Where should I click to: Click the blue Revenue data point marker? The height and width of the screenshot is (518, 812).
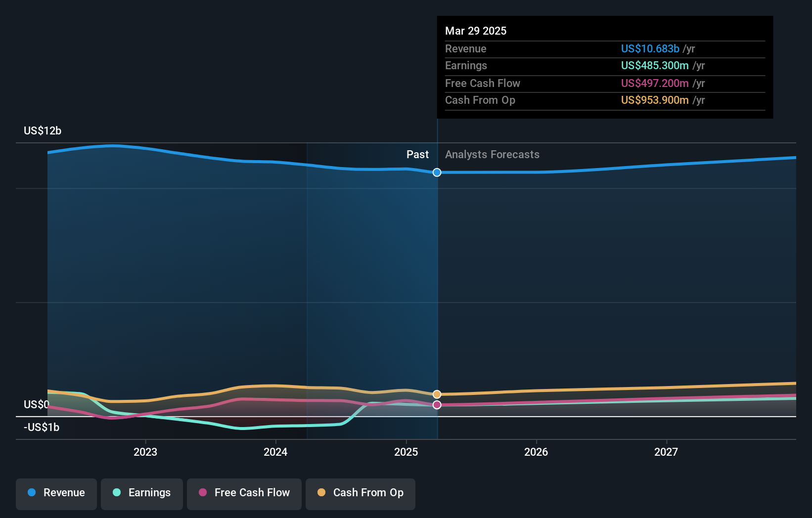[437, 173]
